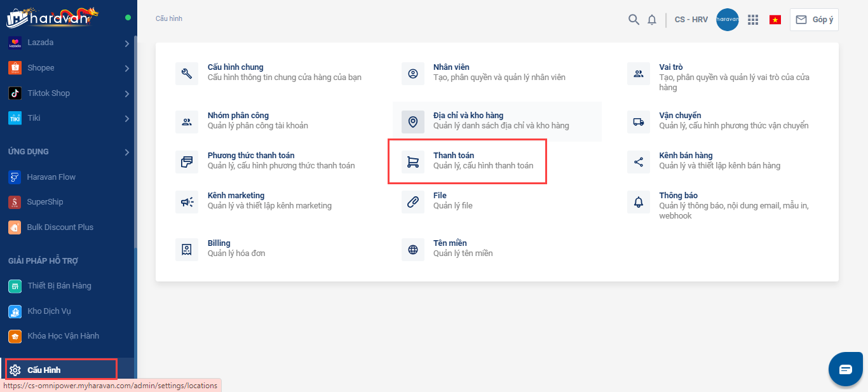Click the haravan account avatar
Image resolution: width=868 pixels, height=392 pixels.
tap(728, 20)
